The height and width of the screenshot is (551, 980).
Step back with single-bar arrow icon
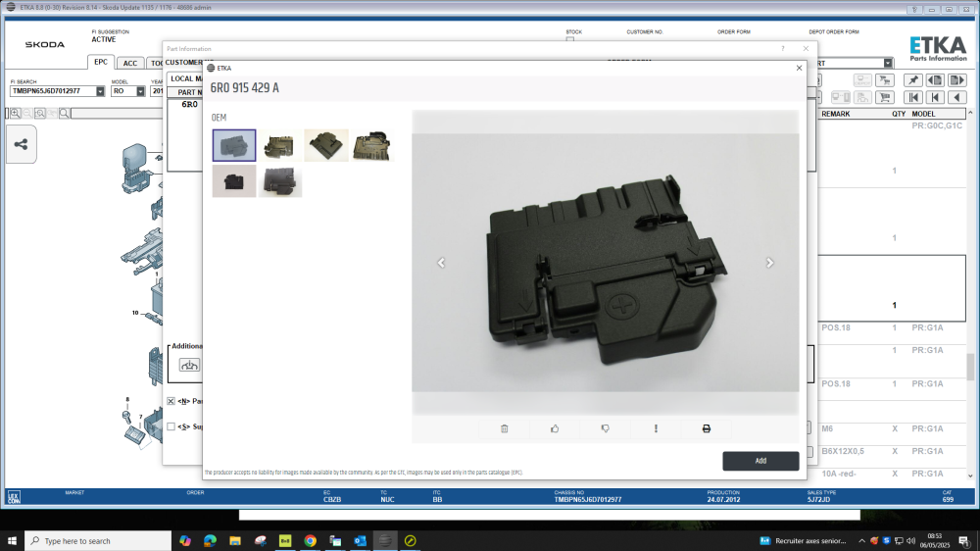(x=935, y=98)
